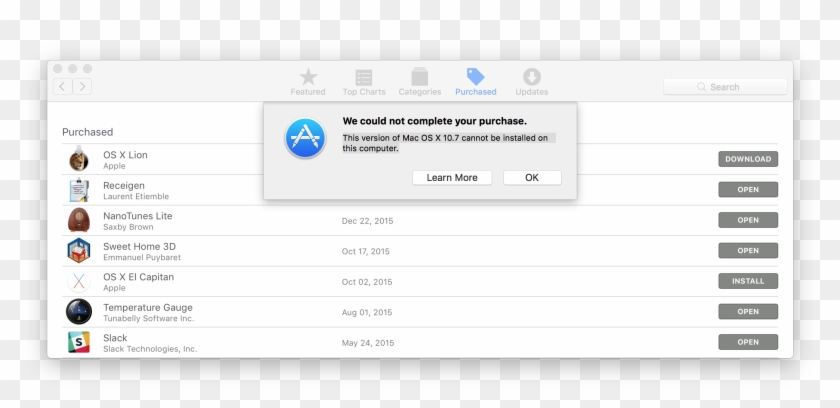Click the back navigation arrow
Screen dimensions: 840x408
coord(62,87)
